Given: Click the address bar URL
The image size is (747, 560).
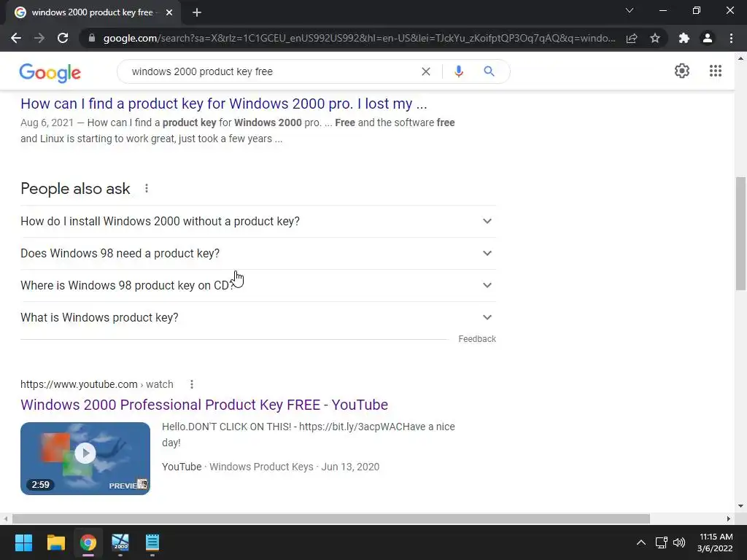Looking at the screenshot, I should pos(359,38).
